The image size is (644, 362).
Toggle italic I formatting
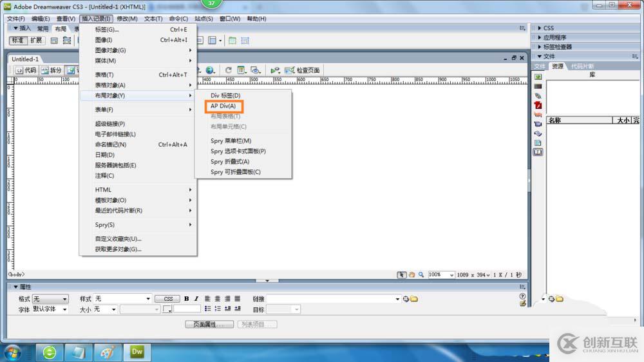[x=196, y=299]
